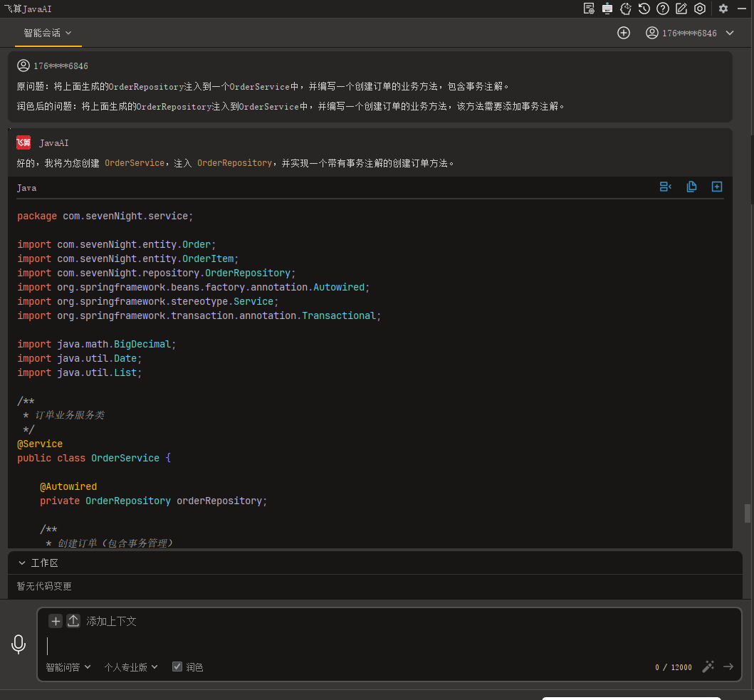Click the OrderRepository highlighted word in reply
This screenshot has width=754, height=700.
235,163
